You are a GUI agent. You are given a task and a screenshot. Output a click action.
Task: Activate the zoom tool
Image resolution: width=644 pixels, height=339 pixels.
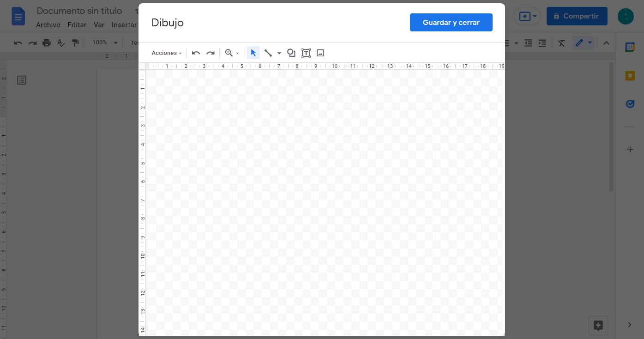tap(229, 53)
